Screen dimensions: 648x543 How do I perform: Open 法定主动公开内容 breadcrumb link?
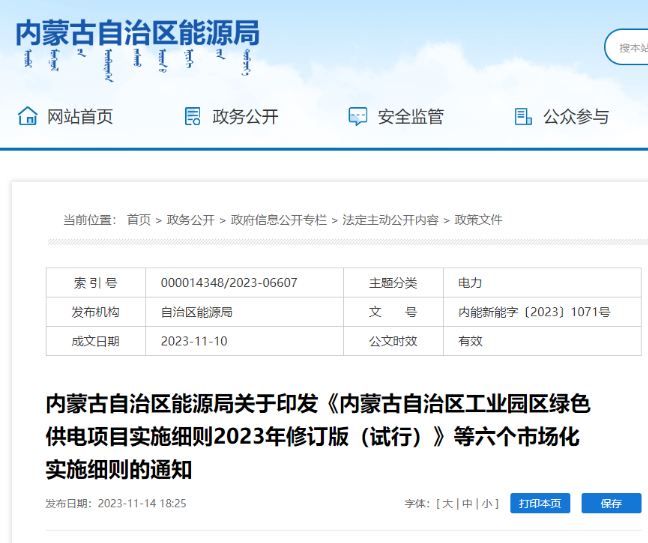(390, 220)
